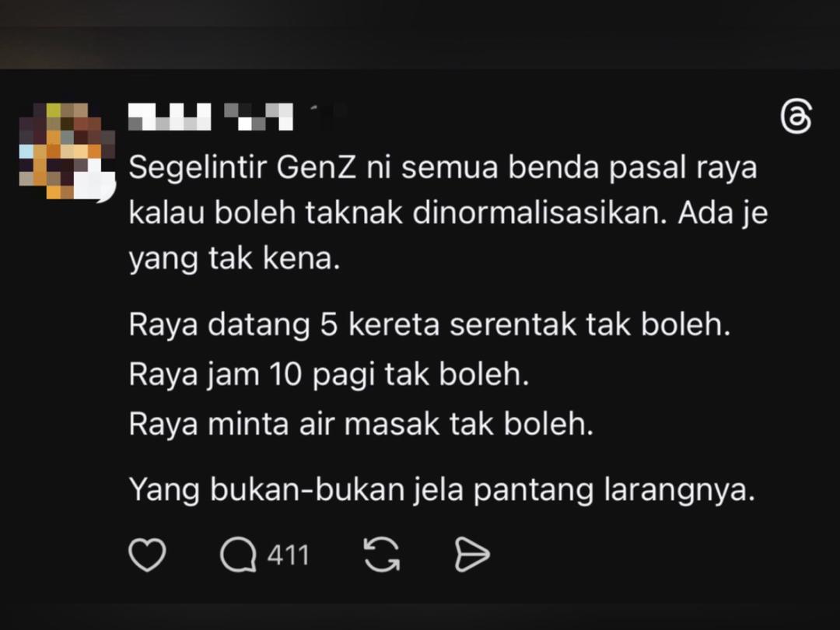View the 411 replies count
The width and height of the screenshot is (840, 630).
click(289, 555)
